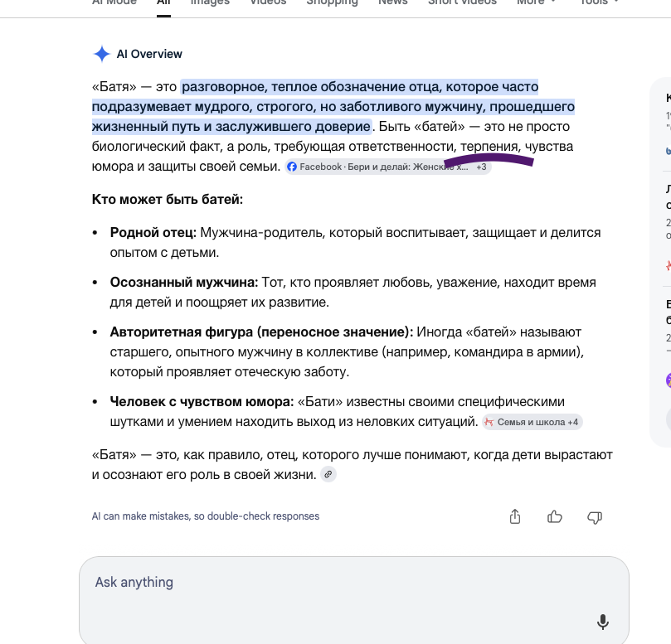
Task: Switch to the Videos tab
Action: click(x=268, y=2)
